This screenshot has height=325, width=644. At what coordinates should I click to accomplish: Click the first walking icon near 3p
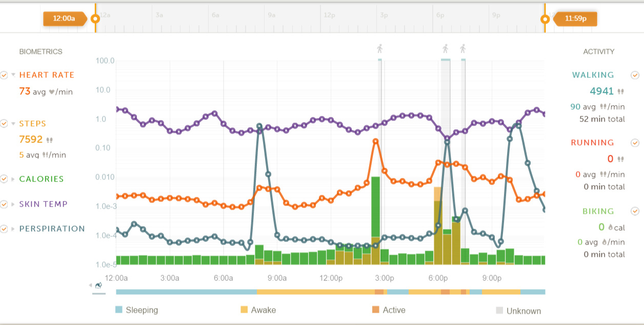tap(380, 49)
